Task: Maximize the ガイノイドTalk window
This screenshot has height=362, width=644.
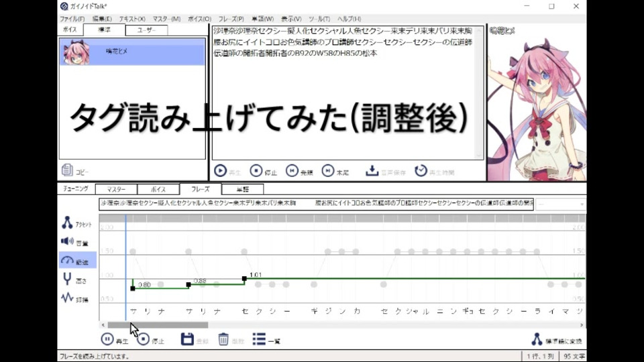Action: [551, 6]
